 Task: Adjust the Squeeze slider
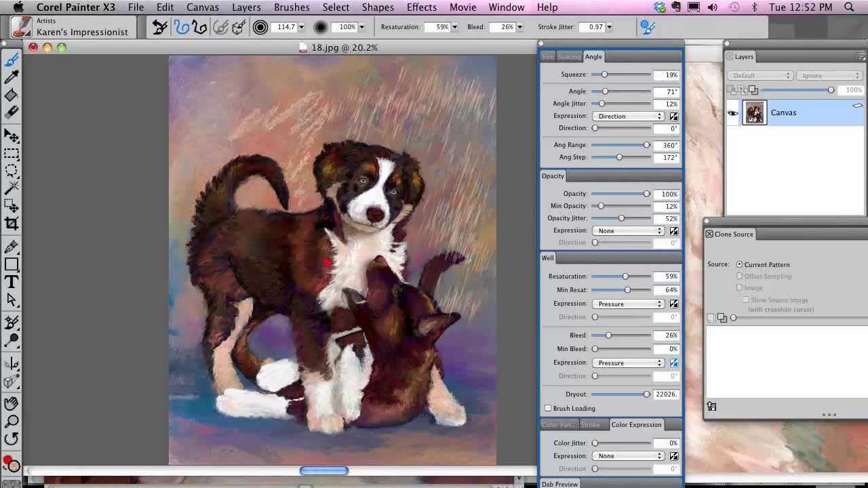click(620, 75)
